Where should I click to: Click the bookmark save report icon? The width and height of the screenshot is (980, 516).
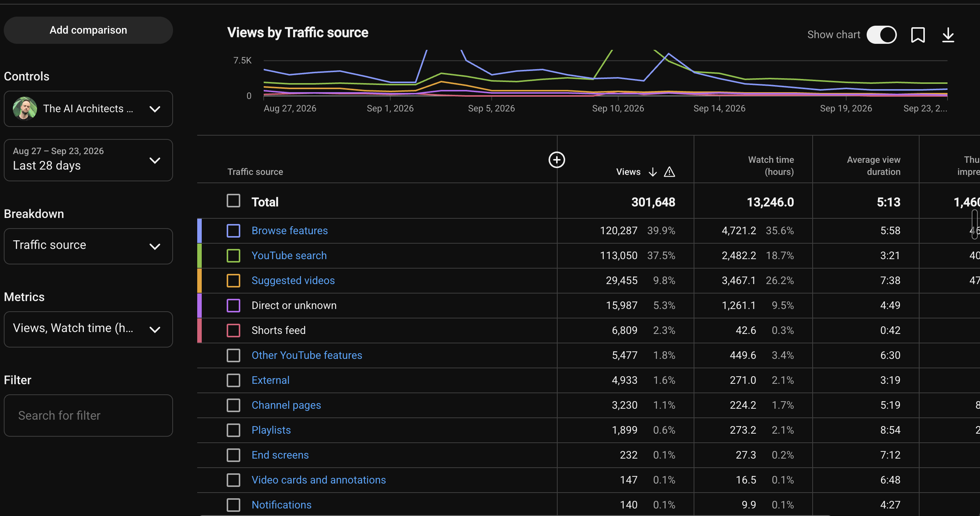point(918,35)
